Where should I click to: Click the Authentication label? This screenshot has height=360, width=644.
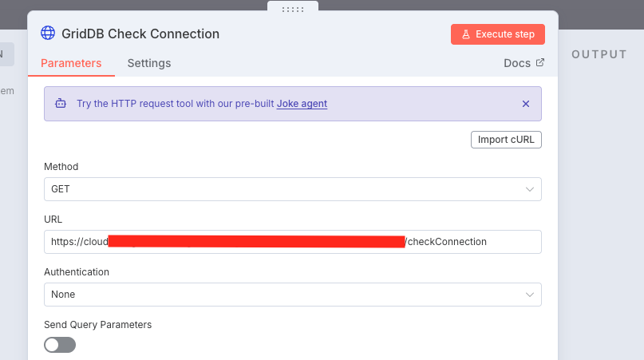click(77, 272)
